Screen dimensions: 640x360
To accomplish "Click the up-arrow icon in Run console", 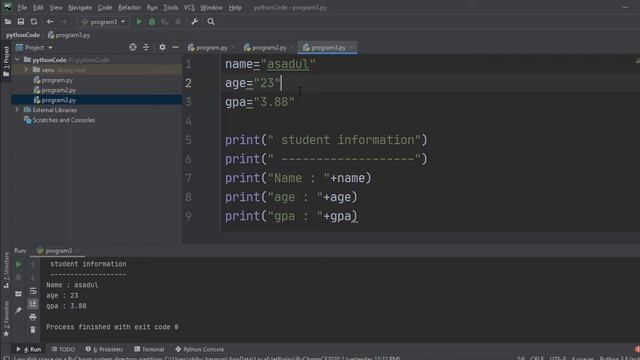I will click(33, 264).
